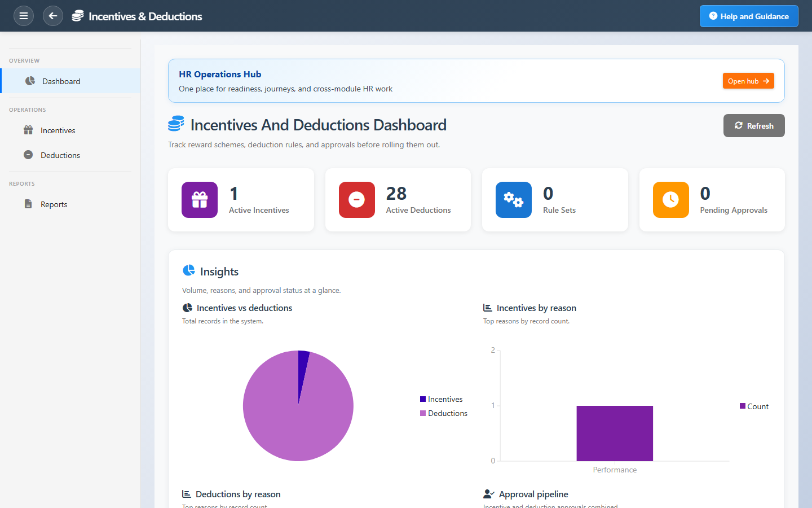This screenshot has height=508, width=812.
Task: Click the purple Active Incentives gift icon
Action: click(200, 200)
